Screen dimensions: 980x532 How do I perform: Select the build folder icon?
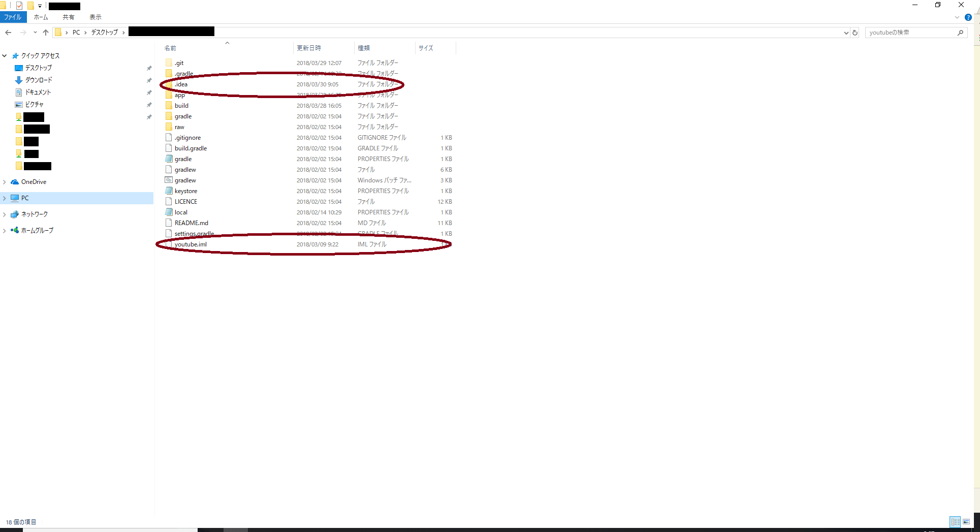(x=169, y=106)
